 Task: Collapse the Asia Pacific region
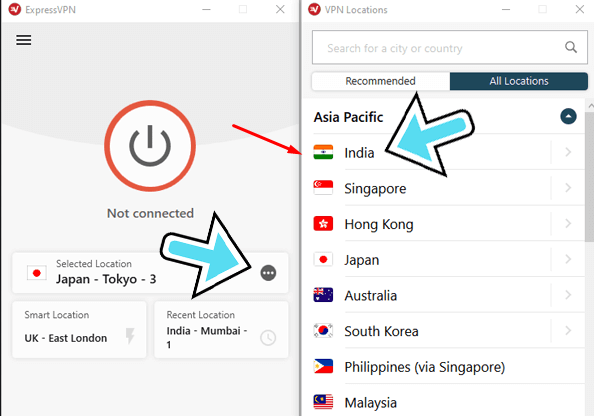pyautogui.click(x=568, y=116)
